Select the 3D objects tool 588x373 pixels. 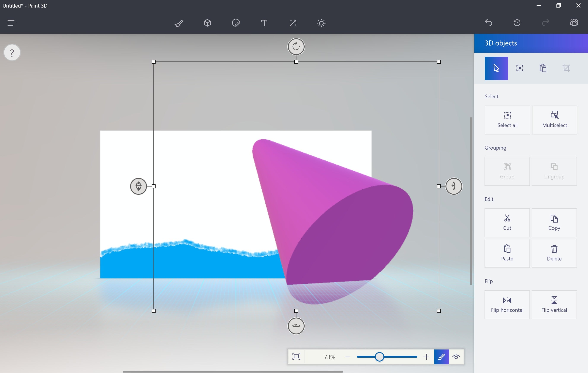tap(207, 23)
